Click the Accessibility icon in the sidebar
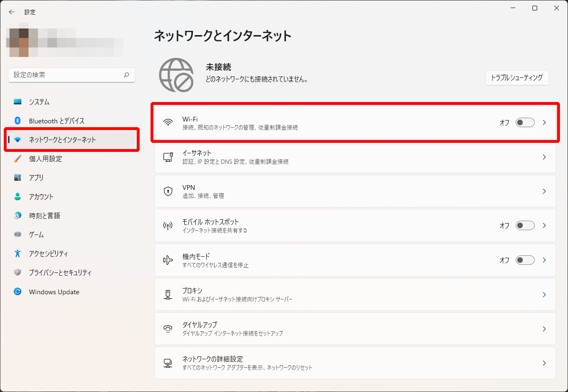568x392 pixels. [x=18, y=253]
